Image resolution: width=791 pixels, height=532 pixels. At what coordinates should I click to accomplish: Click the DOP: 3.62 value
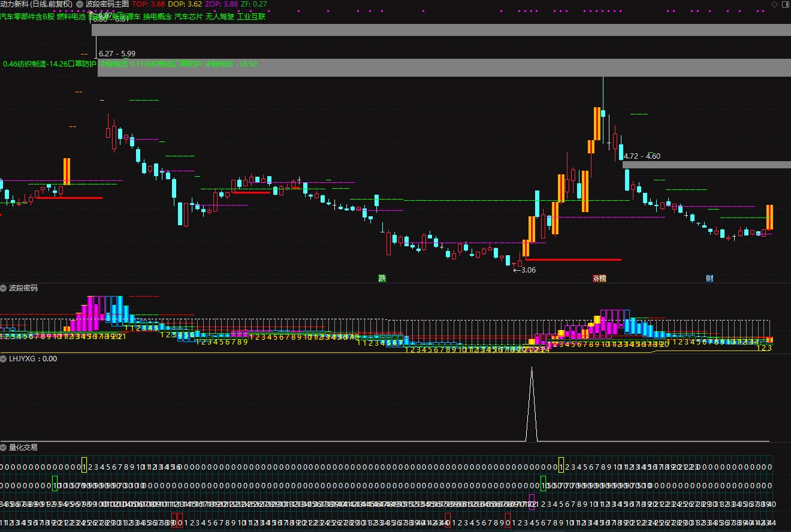click(x=185, y=4)
